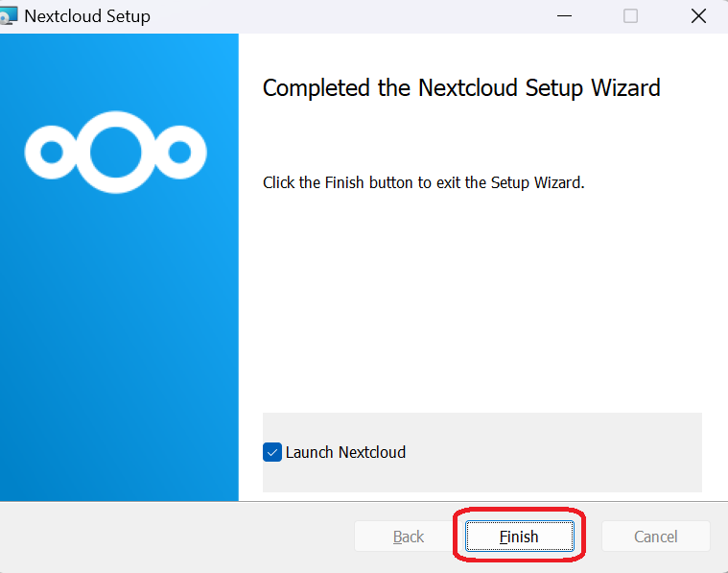This screenshot has height=573, width=728.
Task: Click the greyed-out maximize window icon
Action: (630, 16)
